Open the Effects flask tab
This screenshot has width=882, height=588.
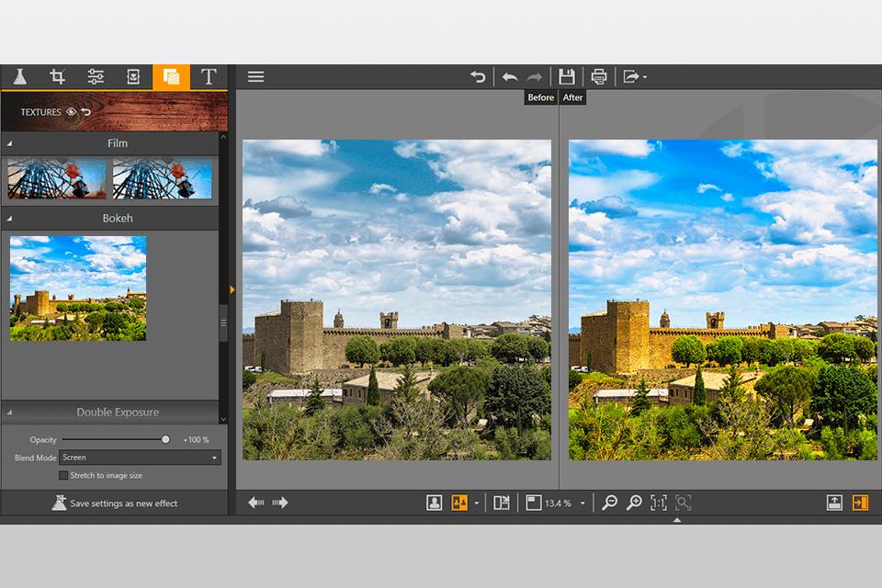[20, 77]
